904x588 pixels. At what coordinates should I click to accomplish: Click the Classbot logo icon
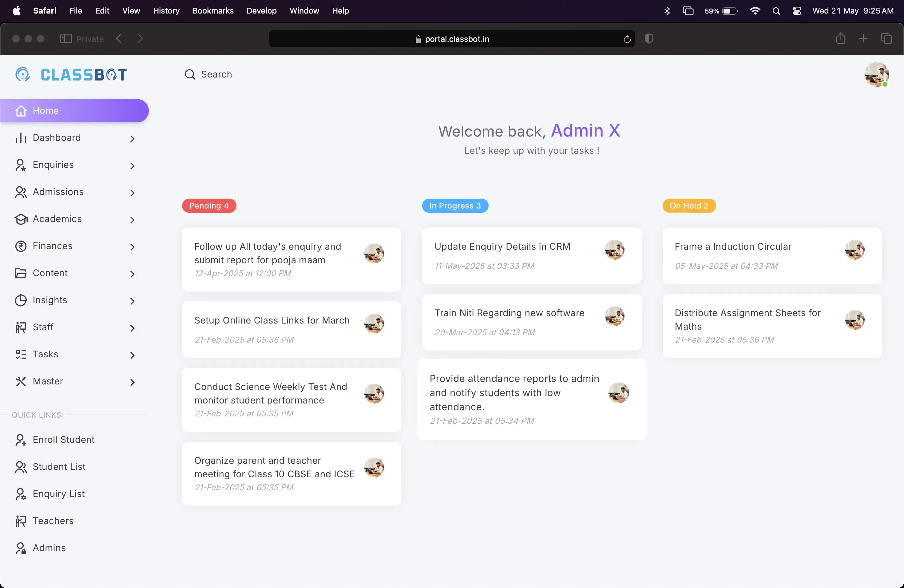(x=23, y=74)
